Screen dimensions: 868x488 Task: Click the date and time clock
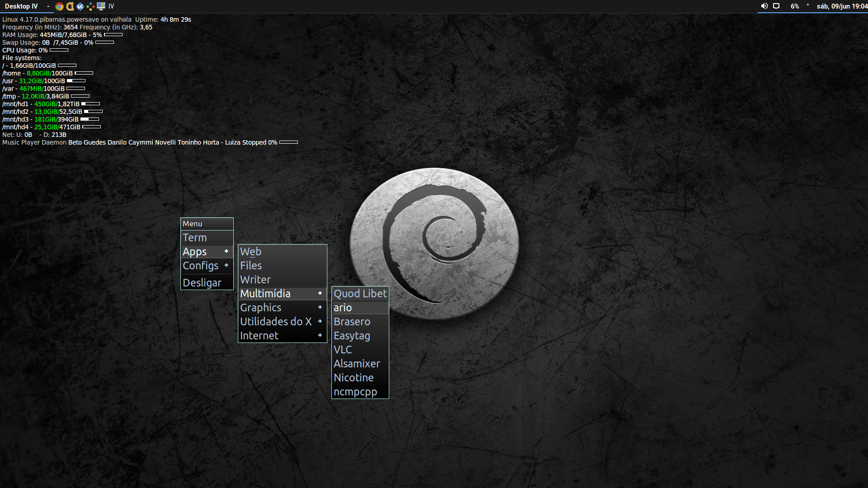tap(842, 6)
